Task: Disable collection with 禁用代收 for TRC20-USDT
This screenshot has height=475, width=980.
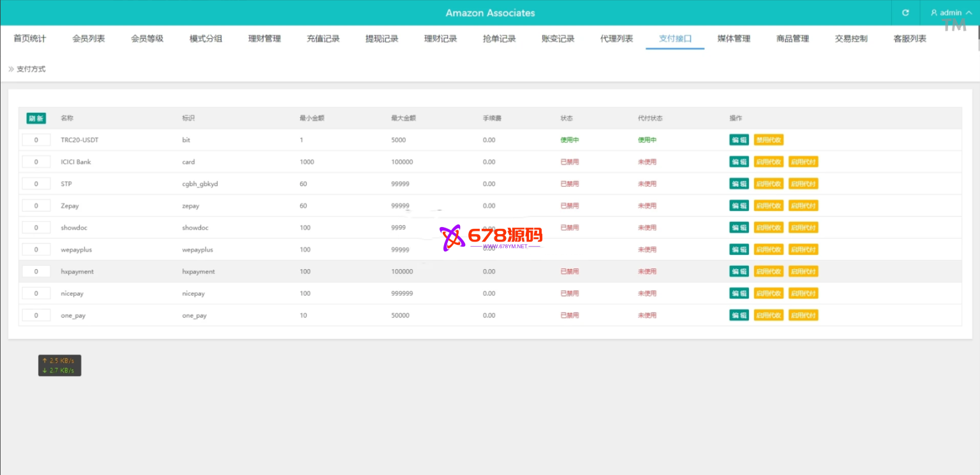Action: [768, 140]
